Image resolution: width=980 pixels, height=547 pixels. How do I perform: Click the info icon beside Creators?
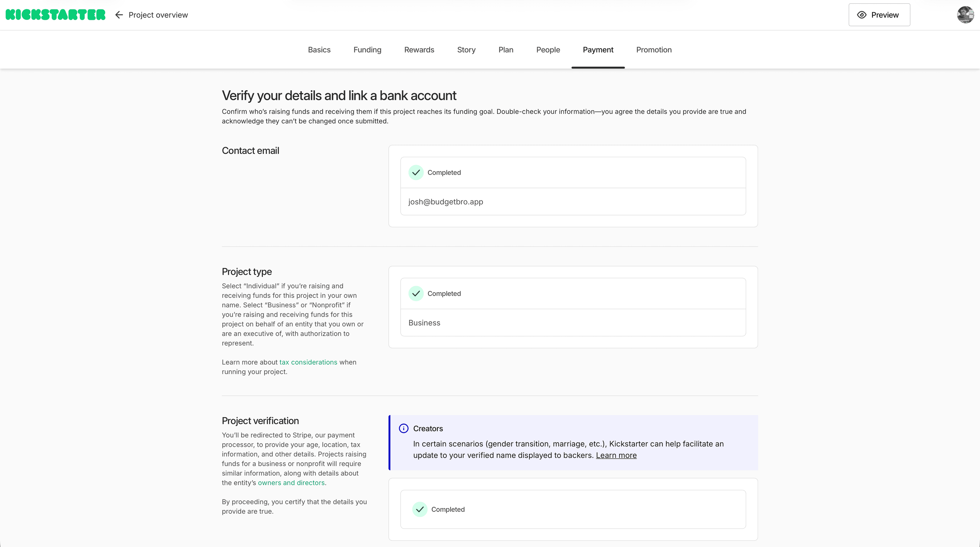(x=403, y=428)
